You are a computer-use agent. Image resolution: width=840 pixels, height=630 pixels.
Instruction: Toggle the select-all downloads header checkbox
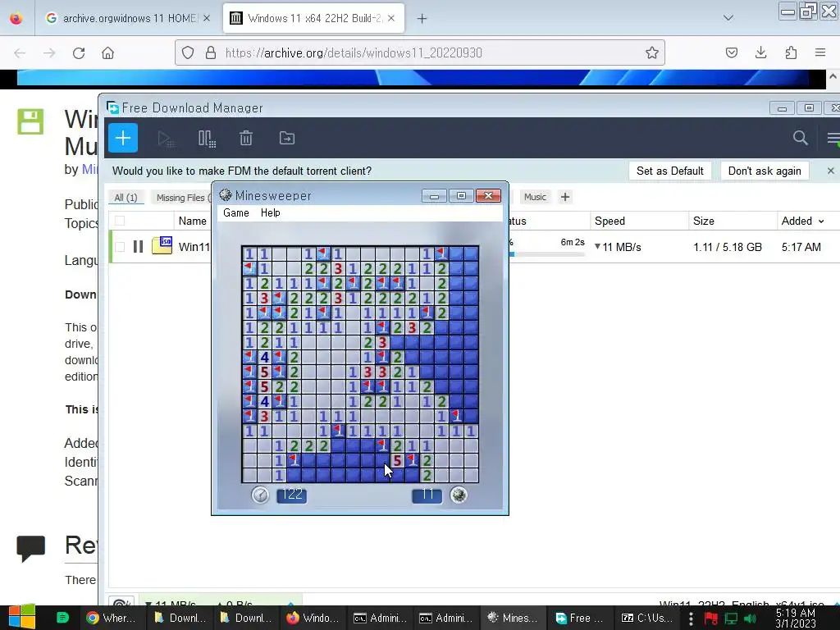click(x=120, y=221)
